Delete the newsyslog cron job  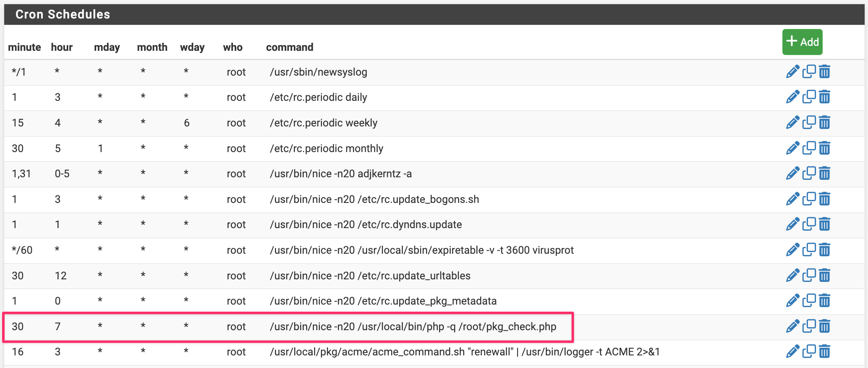(824, 72)
